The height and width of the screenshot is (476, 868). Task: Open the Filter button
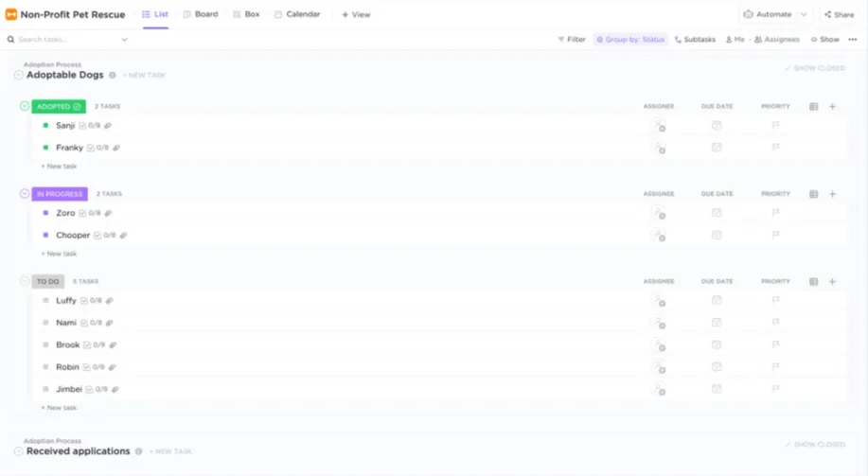click(572, 40)
